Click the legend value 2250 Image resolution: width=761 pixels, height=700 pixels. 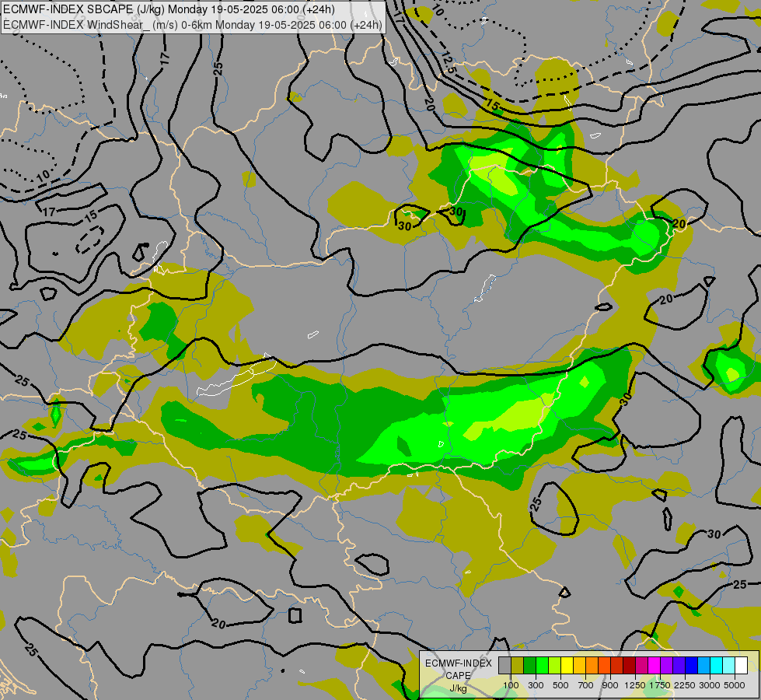tap(685, 685)
